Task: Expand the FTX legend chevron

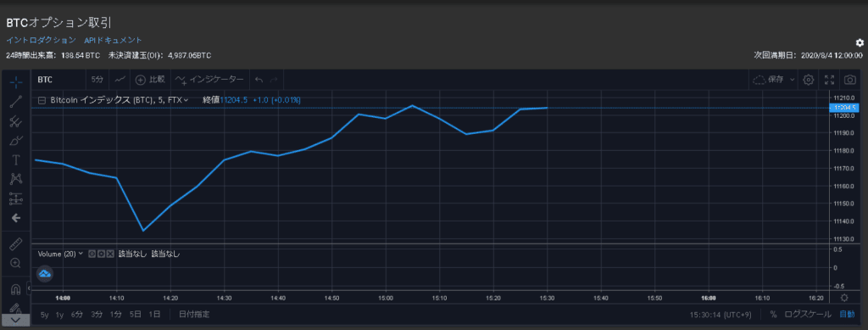Action: tap(186, 100)
